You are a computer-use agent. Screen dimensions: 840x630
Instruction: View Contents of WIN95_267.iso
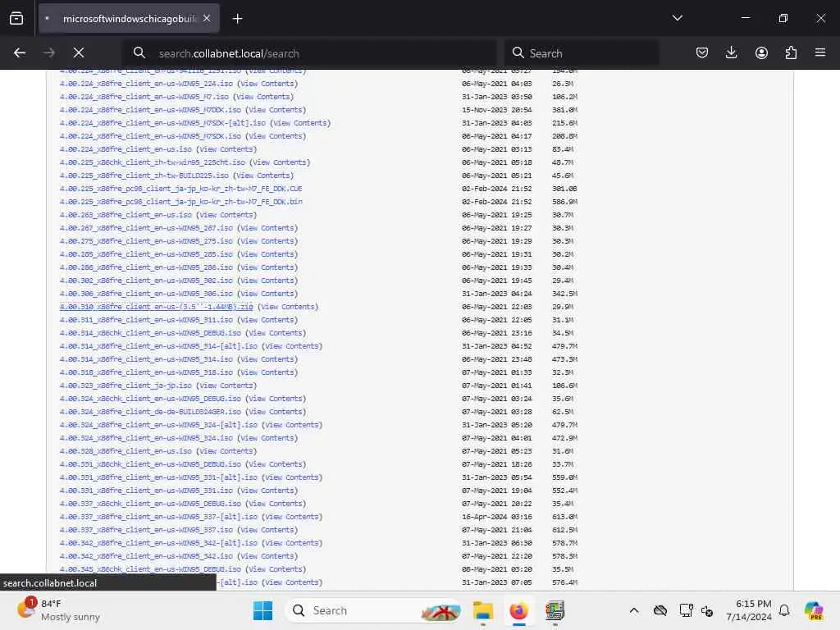click(x=267, y=228)
